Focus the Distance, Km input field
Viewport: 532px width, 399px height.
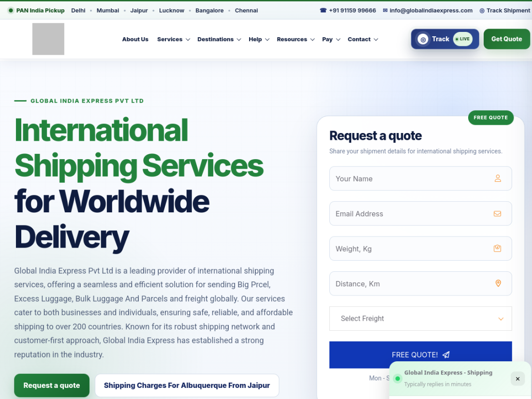[x=420, y=283]
